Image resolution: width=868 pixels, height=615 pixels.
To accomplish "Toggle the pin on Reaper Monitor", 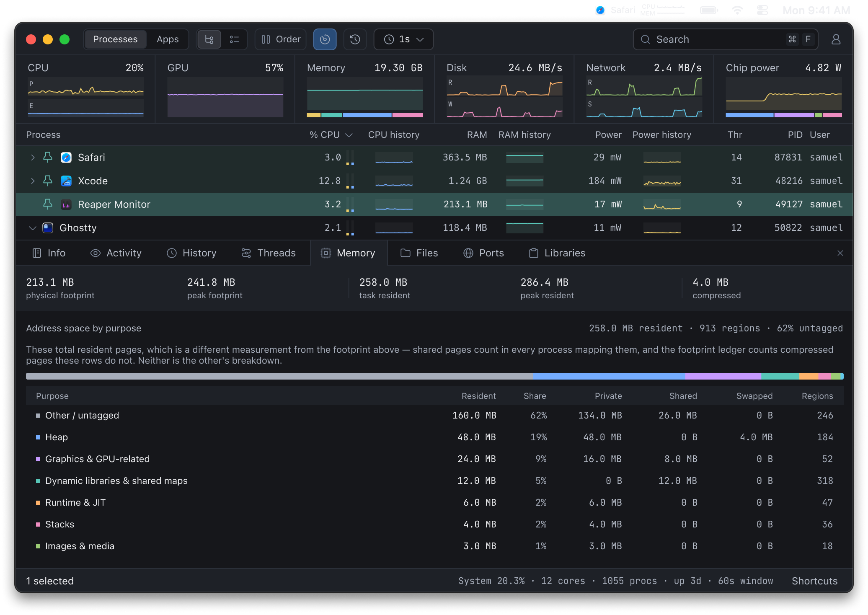I will click(48, 204).
